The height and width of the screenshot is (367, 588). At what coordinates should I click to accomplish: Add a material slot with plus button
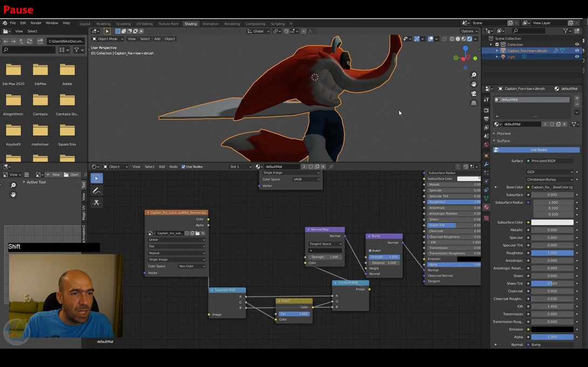click(x=577, y=98)
